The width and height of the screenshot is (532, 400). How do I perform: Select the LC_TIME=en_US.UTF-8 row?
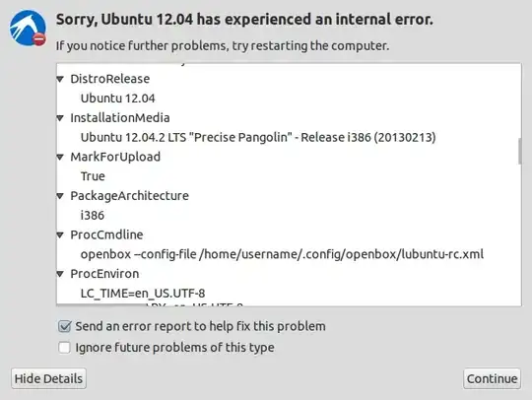pos(289,294)
